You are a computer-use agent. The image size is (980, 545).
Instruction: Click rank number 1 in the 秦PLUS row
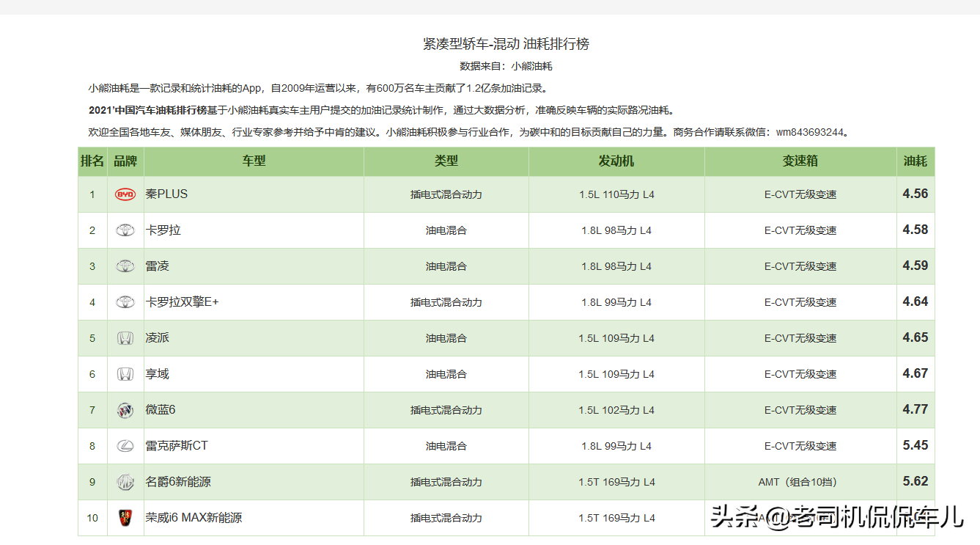[x=92, y=195]
